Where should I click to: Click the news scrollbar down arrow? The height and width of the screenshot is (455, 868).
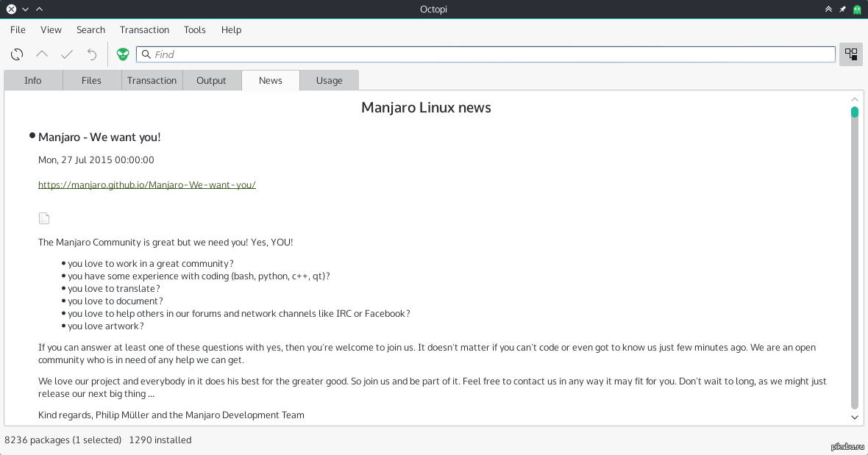[855, 417]
